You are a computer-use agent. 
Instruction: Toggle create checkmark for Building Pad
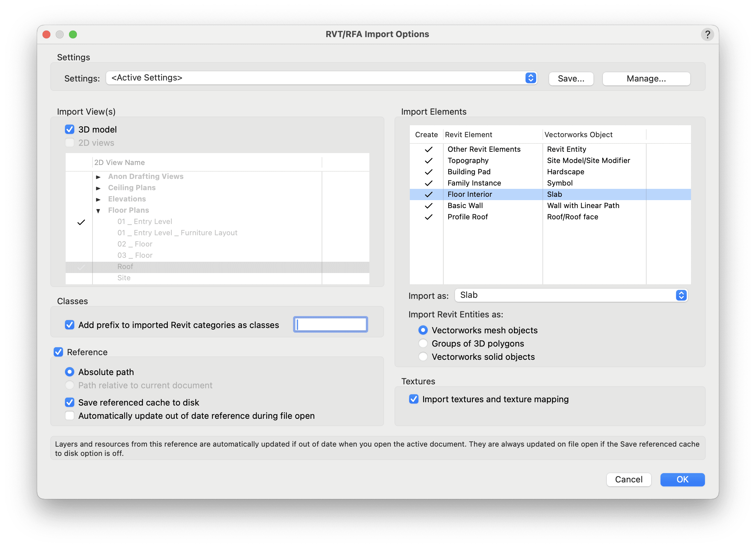coord(428,172)
